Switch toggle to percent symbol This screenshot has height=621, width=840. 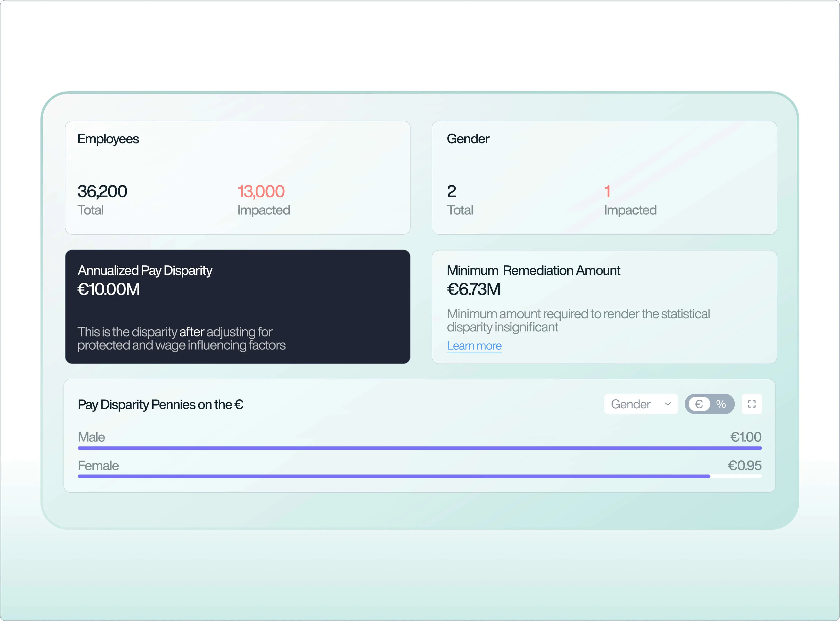click(721, 404)
